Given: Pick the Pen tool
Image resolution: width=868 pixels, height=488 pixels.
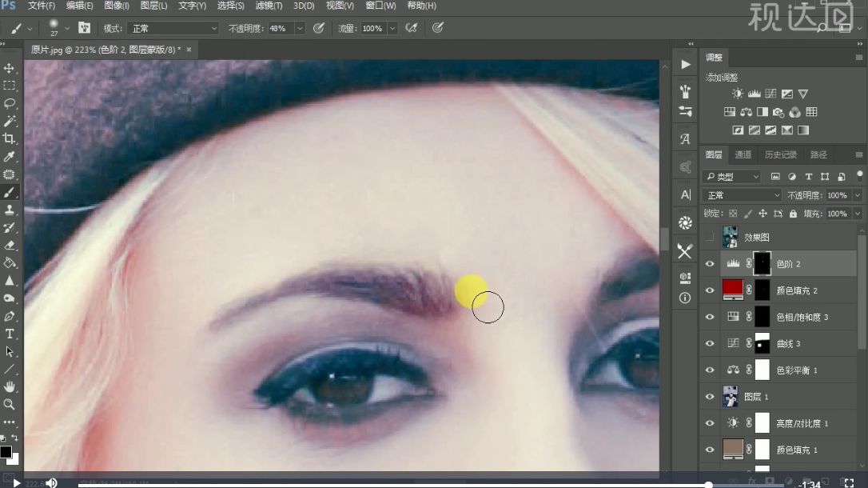Looking at the screenshot, I should 10,316.
